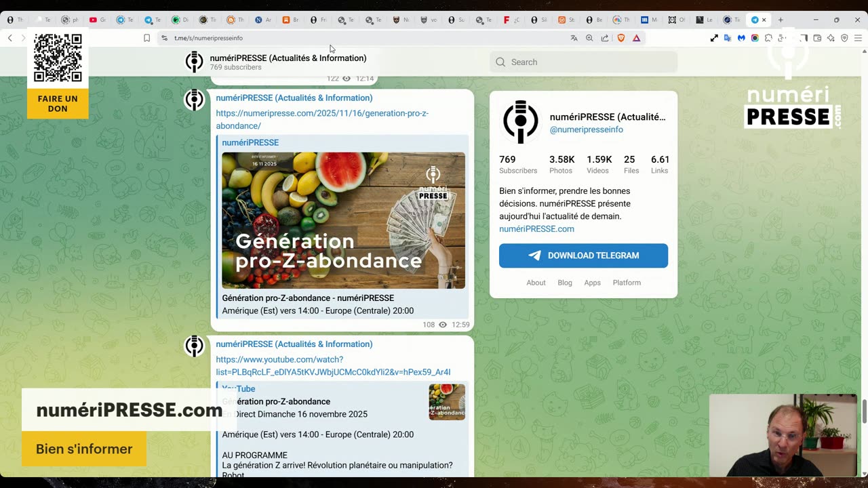Click avatar beside the article link post
The width and height of the screenshot is (868, 488).
[x=194, y=100]
